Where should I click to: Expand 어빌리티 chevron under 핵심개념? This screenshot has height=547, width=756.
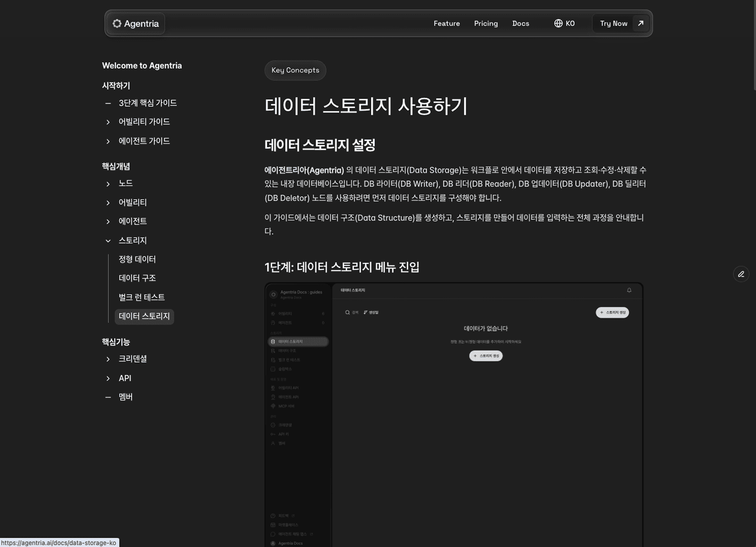coord(108,203)
